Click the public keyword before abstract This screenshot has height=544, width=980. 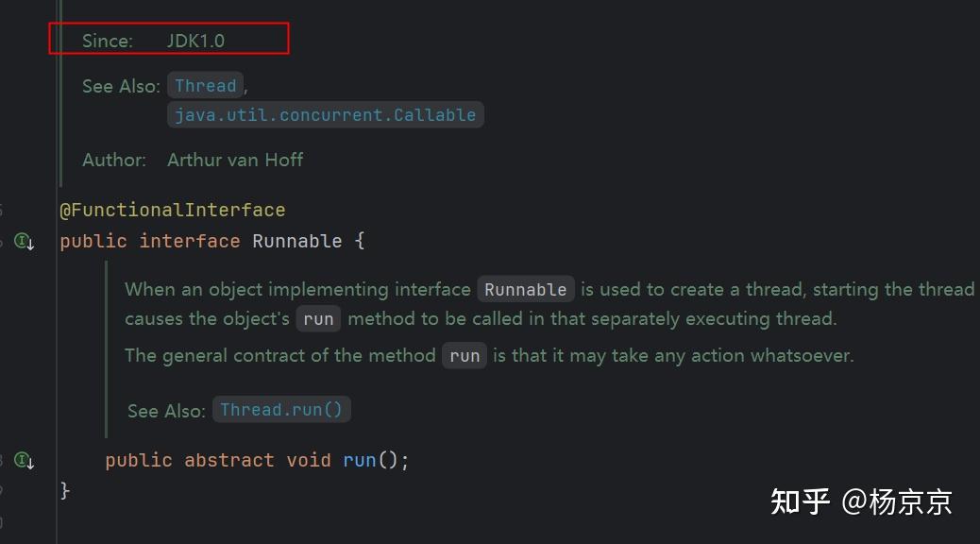coord(138,461)
